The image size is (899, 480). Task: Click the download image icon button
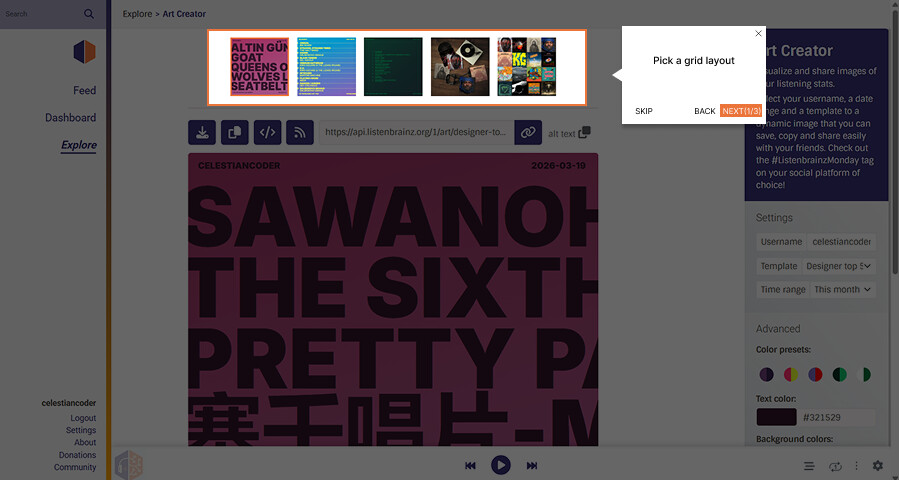point(202,132)
